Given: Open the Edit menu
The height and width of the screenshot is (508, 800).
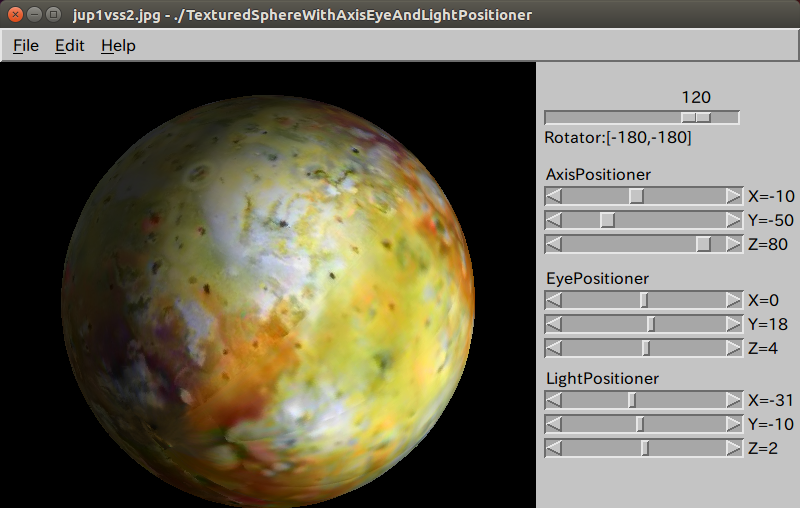Looking at the screenshot, I should [69, 46].
